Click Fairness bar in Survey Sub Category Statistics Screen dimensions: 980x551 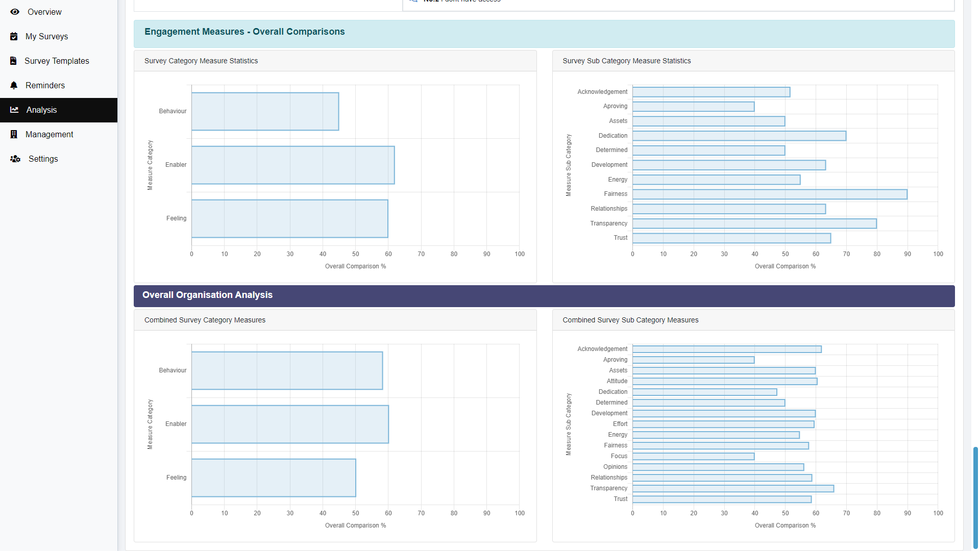[770, 194]
